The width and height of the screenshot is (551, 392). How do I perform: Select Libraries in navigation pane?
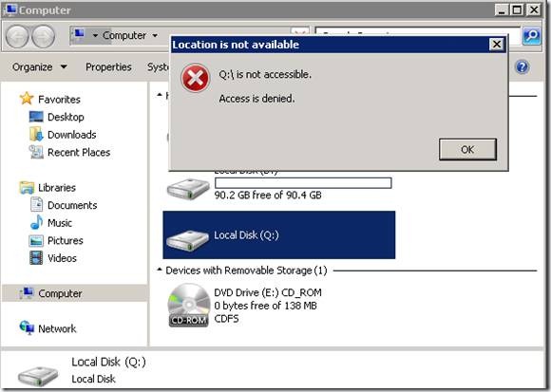point(57,188)
